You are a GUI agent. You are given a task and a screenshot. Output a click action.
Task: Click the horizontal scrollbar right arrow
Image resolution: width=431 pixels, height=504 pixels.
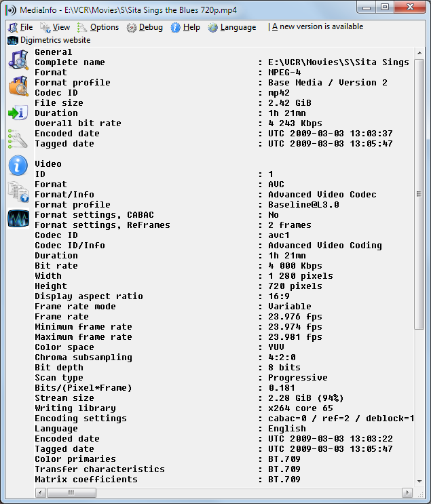[407, 492]
